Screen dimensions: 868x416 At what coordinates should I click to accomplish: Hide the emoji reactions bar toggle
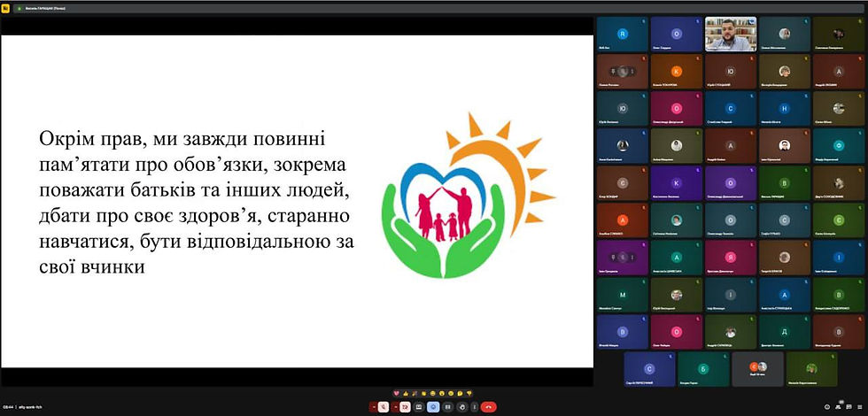[433, 407]
